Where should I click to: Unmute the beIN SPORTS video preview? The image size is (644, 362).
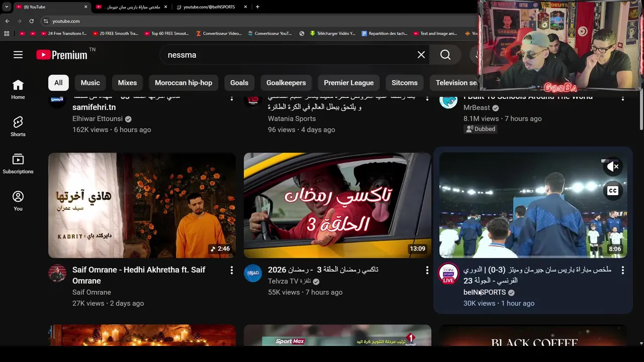[x=612, y=167]
